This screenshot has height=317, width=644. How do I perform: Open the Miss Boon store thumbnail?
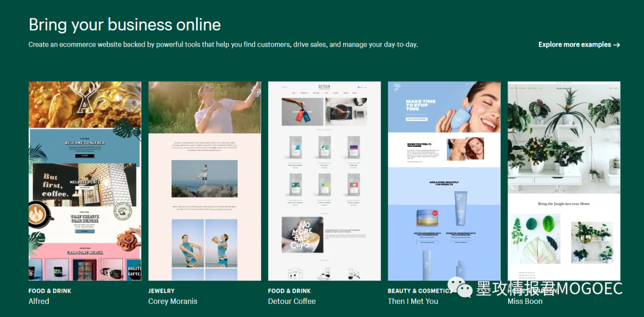564,181
